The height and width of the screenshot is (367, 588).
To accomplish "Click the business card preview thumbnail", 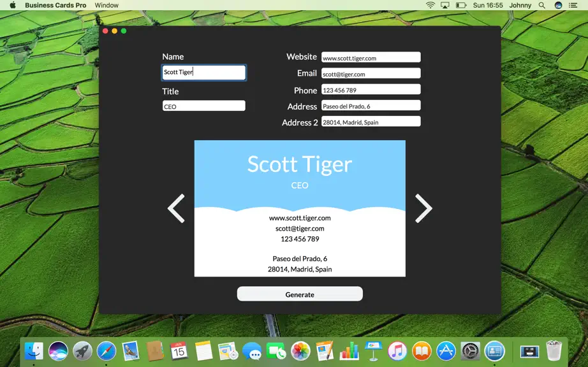I will click(x=300, y=208).
